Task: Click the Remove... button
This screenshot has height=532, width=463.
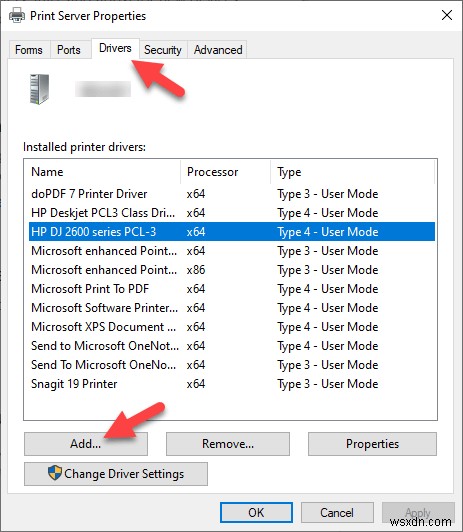Action: pos(228,444)
